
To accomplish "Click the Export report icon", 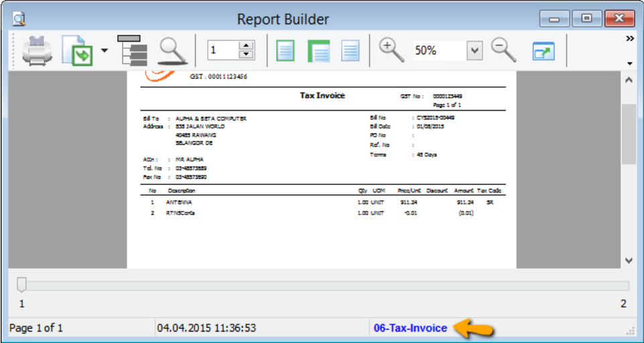I will [x=76, y=52].
